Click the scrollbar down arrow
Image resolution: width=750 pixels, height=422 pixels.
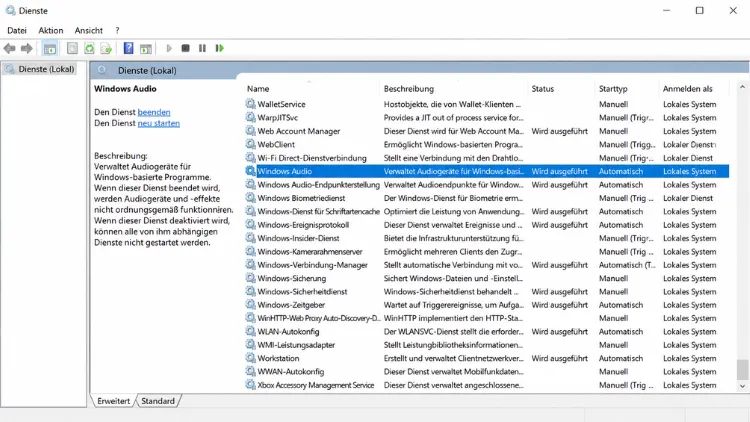coord(742,386)
